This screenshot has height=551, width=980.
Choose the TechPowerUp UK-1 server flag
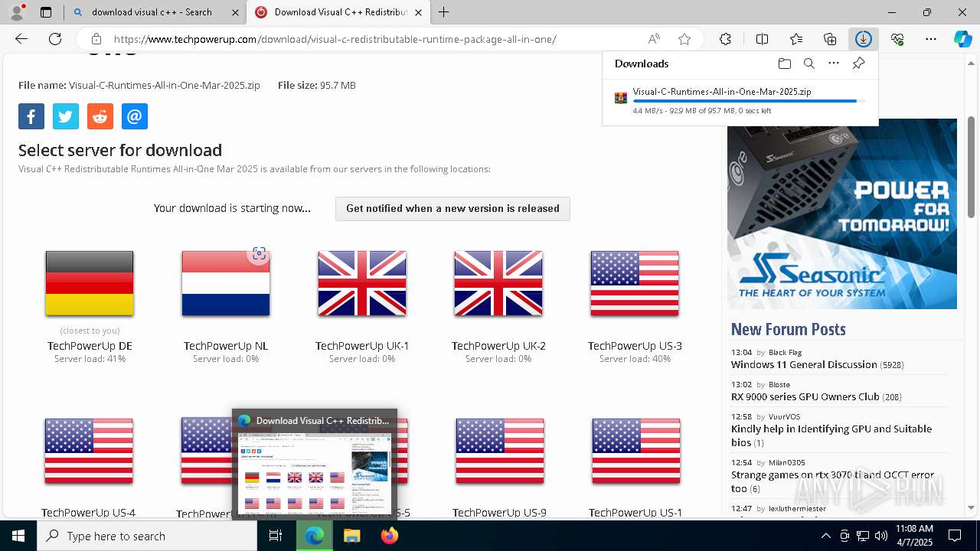click(362, 283)
